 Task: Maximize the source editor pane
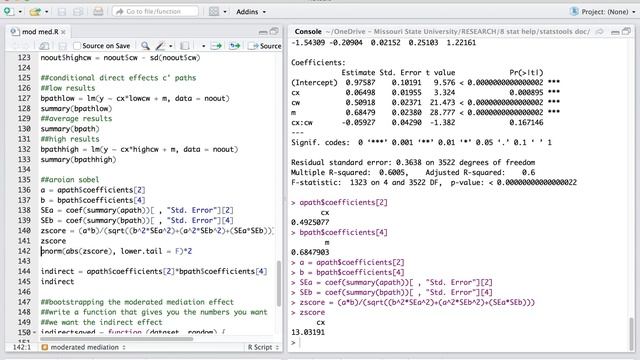[x=274, y=31]
